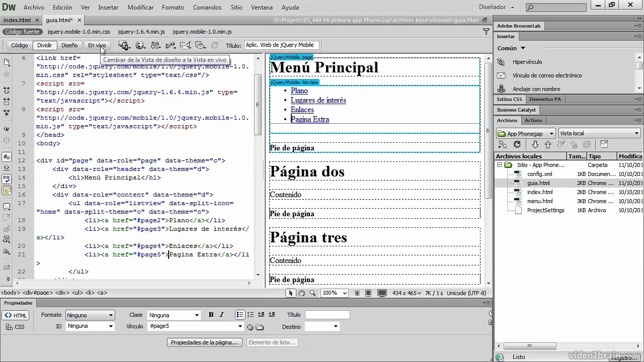The width and height of the screenshot is (644, 362).
Task: Expand the Común insert category menu
Action: pyautogui.click(x=511, y=48)
